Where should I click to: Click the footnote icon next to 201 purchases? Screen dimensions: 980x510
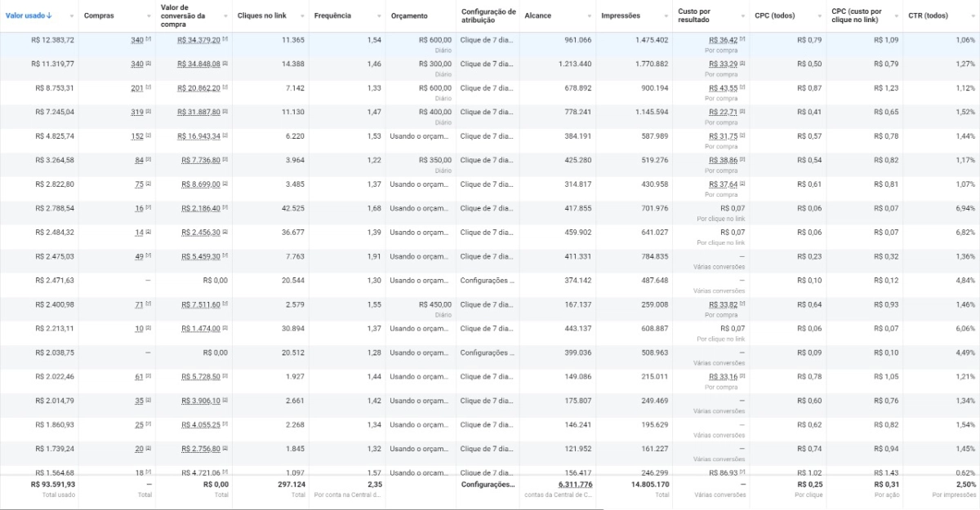(149, 87)
